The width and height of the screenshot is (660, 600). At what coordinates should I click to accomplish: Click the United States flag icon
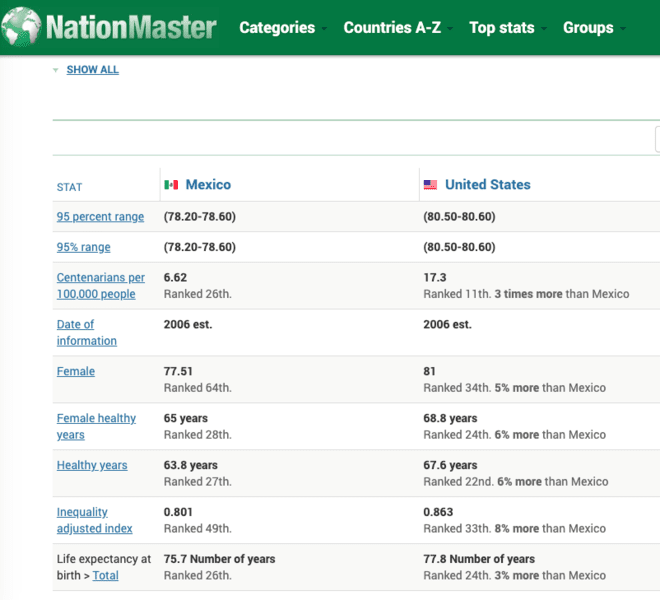430,185
